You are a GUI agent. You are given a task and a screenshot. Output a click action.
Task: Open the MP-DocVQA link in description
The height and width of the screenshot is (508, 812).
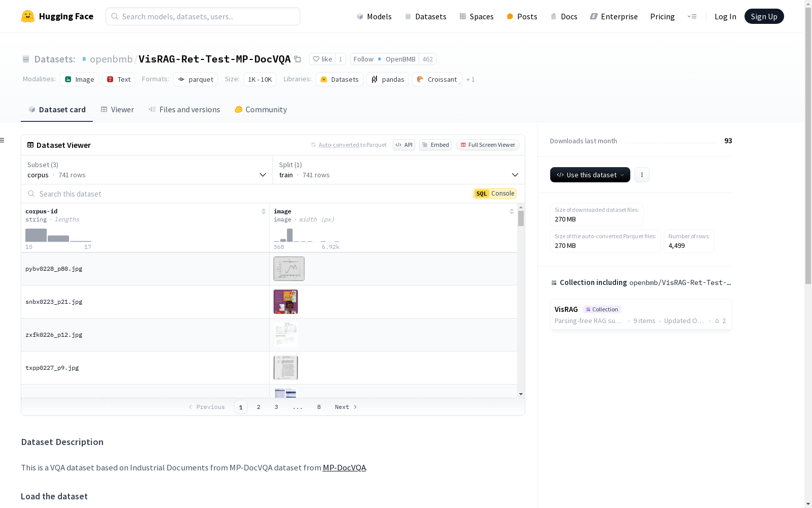click(x=344, y=467)
